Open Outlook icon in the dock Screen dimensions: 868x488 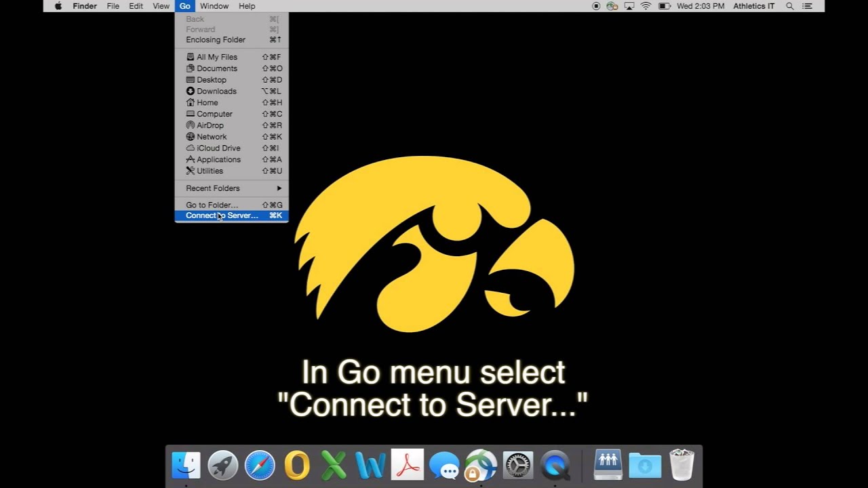(x=297, y=465)
